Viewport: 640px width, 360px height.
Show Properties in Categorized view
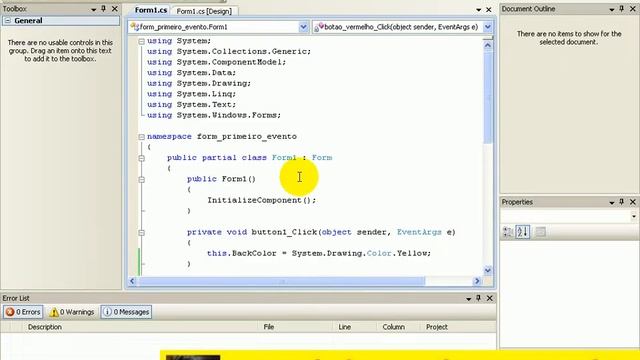click(x=508, y=232)
